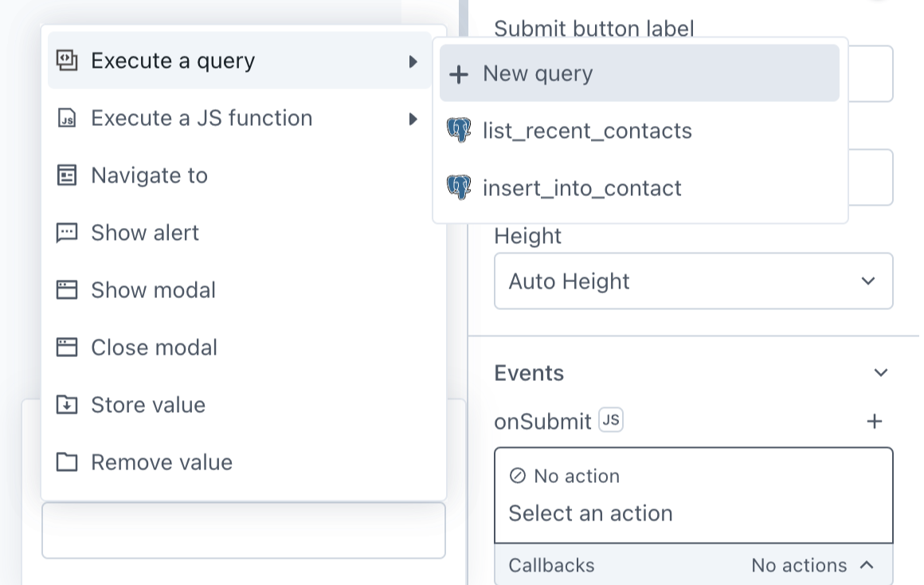Choose Close modal from the action menu
This screenshot has height=585, width=924.
click(154, 347)
